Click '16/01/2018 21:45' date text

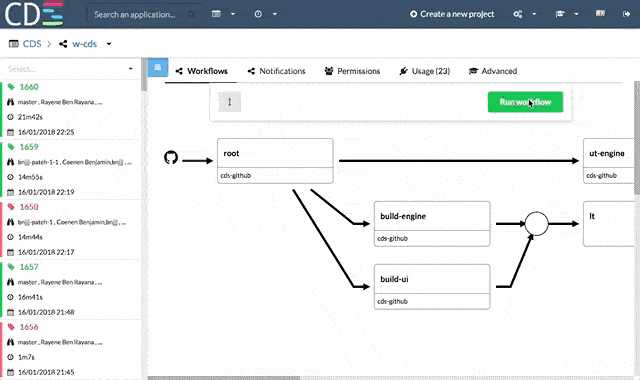point(46,372)
